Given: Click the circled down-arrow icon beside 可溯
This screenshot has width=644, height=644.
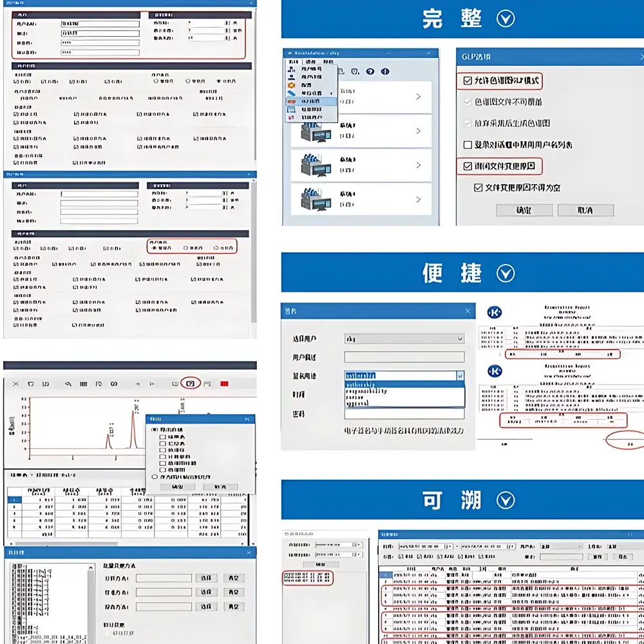Looking at the screenshot, I should coord(506,500).
